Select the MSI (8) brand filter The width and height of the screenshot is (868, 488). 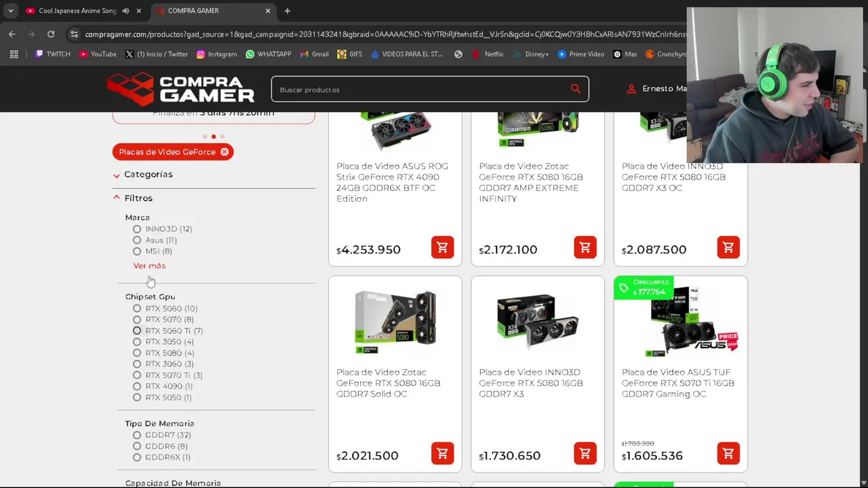[x=137, y=251]
